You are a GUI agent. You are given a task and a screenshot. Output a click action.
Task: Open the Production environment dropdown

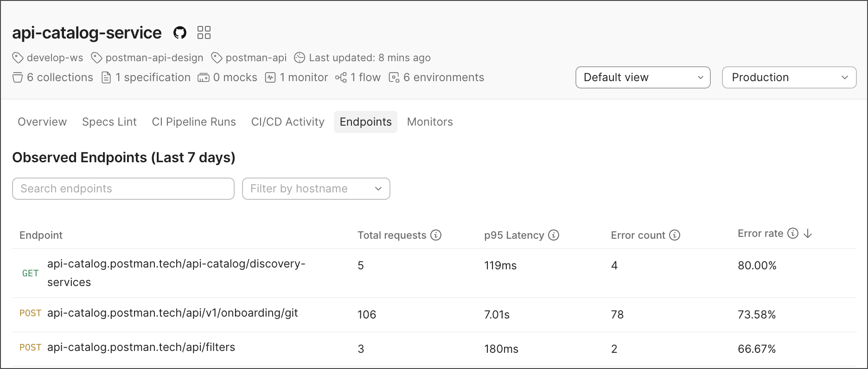click(x=789, y=77)
